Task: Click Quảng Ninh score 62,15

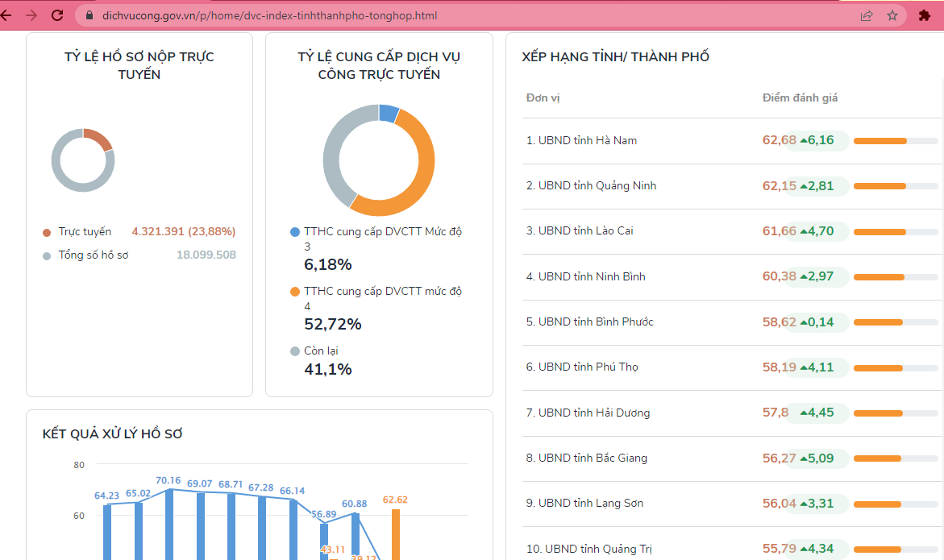Action: [779, 186]
